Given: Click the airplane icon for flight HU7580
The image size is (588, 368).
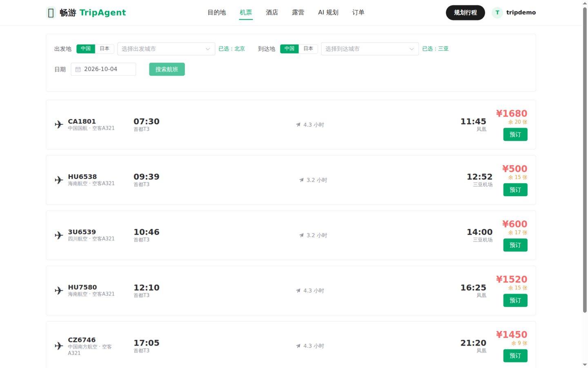Looking at the screenshot, I should click(59, 291).
